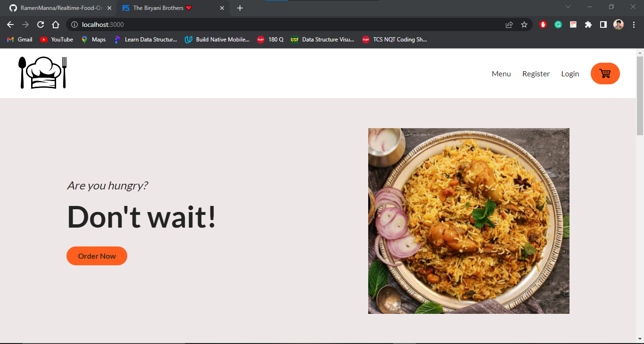Click the share icon in the address bar

point(509,25)
